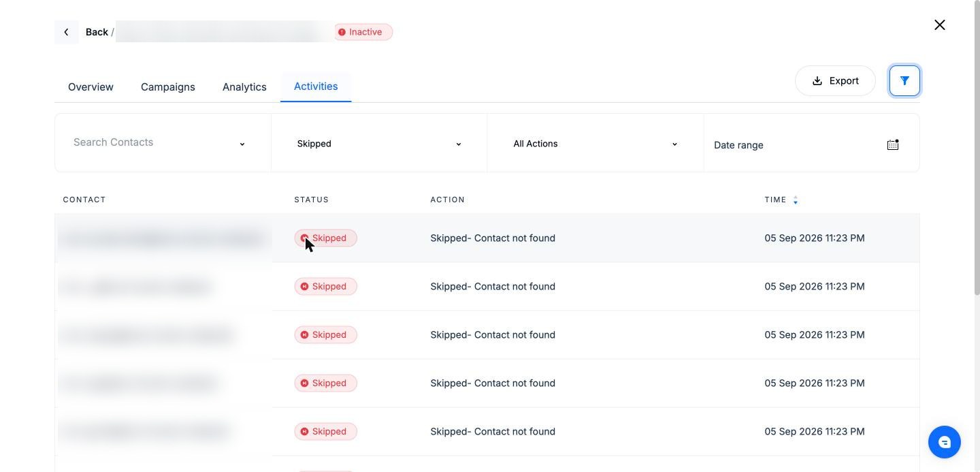
Task: Click the Skipped badge in fourth row
Action: click(325, 383)
